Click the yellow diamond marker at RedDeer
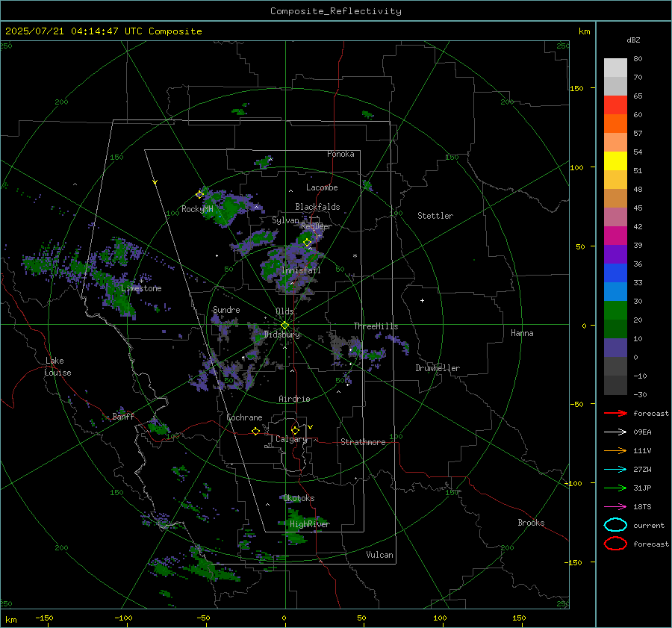 point(307,243)
